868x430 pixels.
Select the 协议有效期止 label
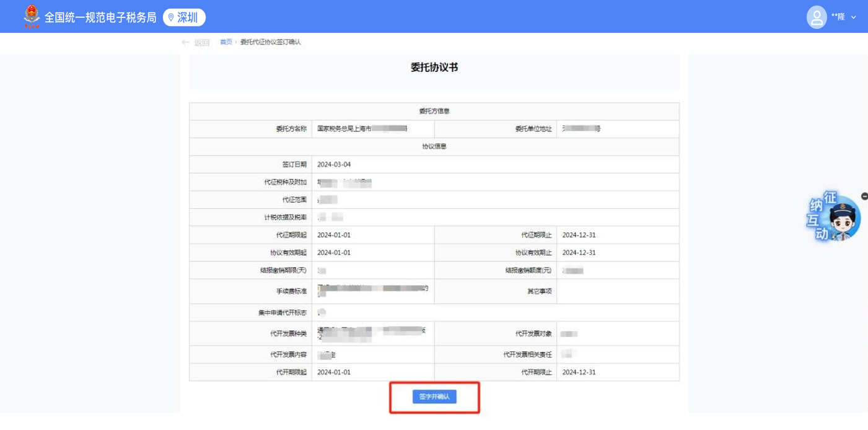point(533,253)
